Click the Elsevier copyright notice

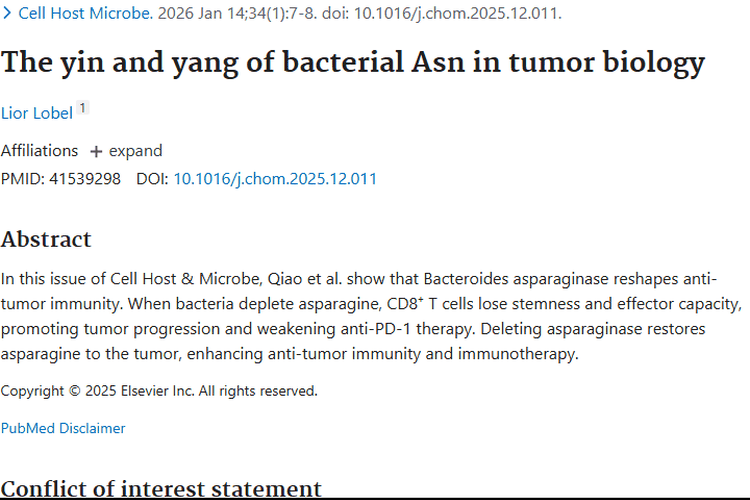[x=159, y=391]
